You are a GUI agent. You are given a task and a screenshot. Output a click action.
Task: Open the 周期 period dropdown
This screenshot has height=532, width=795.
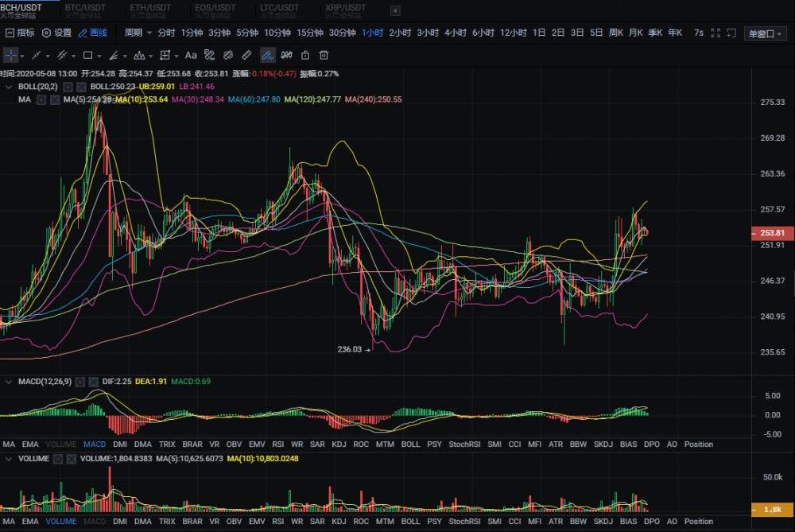pyautogui.click(x=136, y=33)
